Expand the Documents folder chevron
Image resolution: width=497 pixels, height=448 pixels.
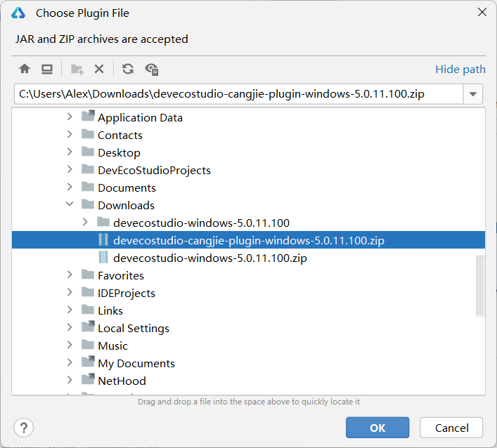[x=70, y=187]
